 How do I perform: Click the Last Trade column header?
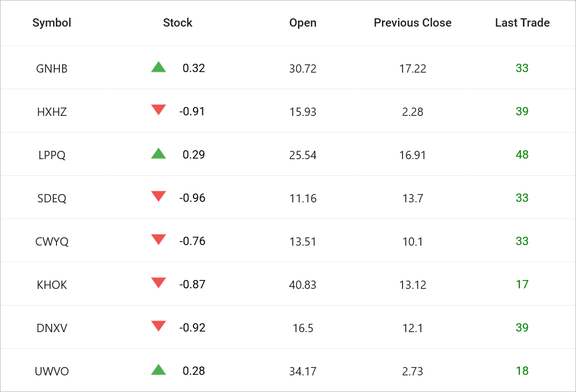pos(522,23)
